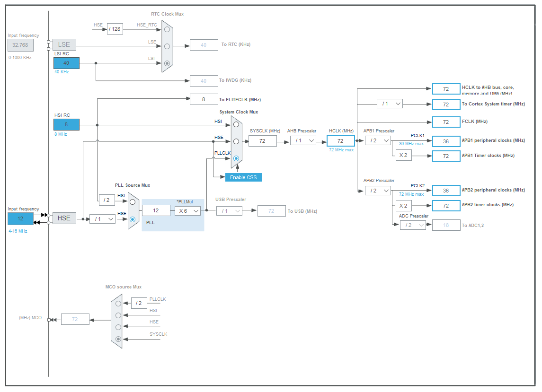Open the Cortex System timer divider dropdown
Screen dimensions: 542x392
390,104
